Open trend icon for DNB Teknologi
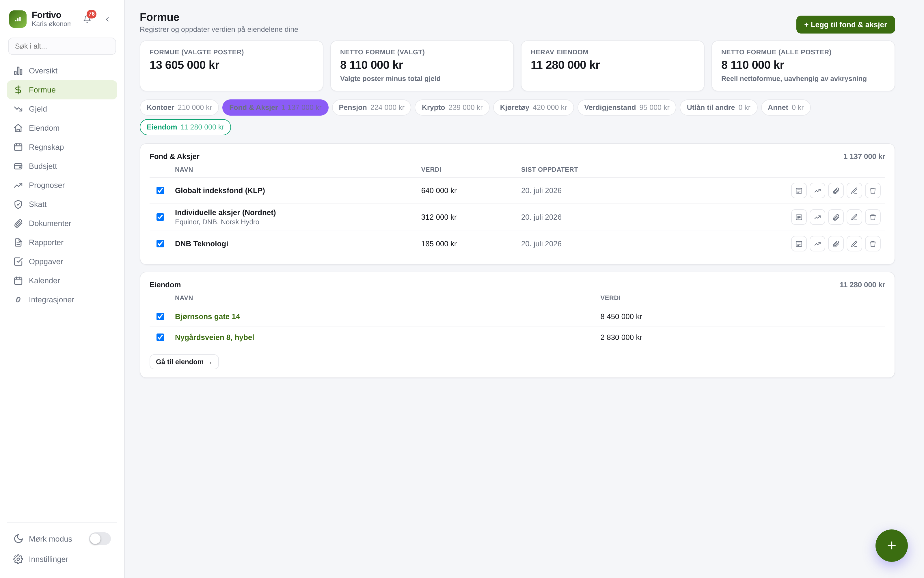This screenshot has width=924, height=578. pyautogui.click(x=817, y=244)
